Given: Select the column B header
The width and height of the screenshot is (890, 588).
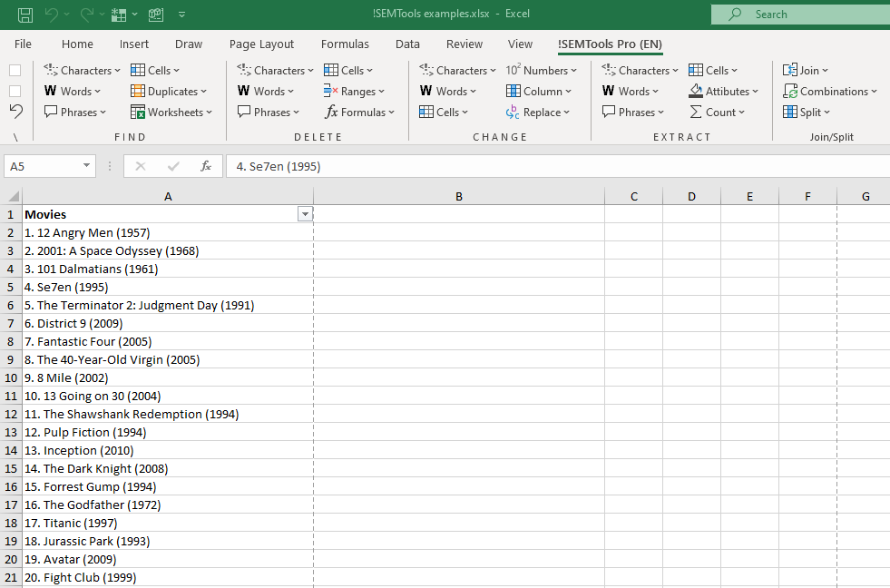Looking at the screenshot, I should [459, 196].
